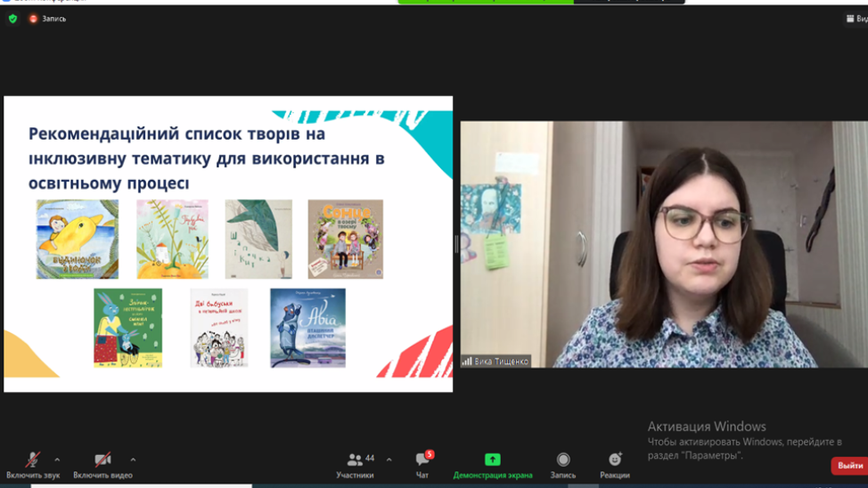The width and height of the screenshot is (868, 488).
Task: Leave the meeting with Выйти button
Action: (849, 466)
